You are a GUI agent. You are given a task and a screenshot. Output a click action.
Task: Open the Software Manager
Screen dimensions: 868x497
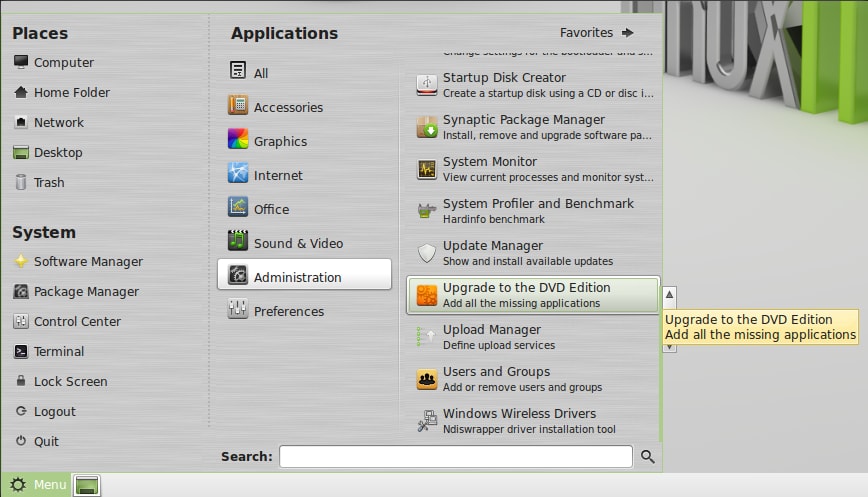tap(88, 262)
